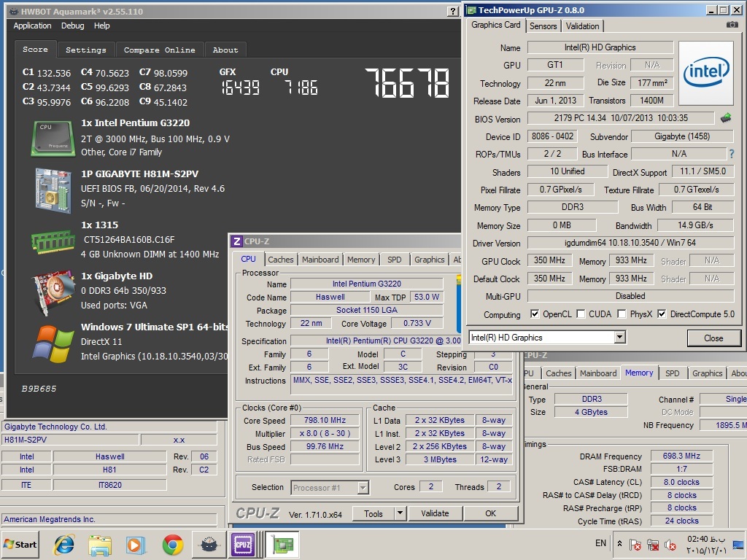Viewport: 747px width, 560px height.
Task: Toggle the PhysX checkbox
Action: point(622,314)
